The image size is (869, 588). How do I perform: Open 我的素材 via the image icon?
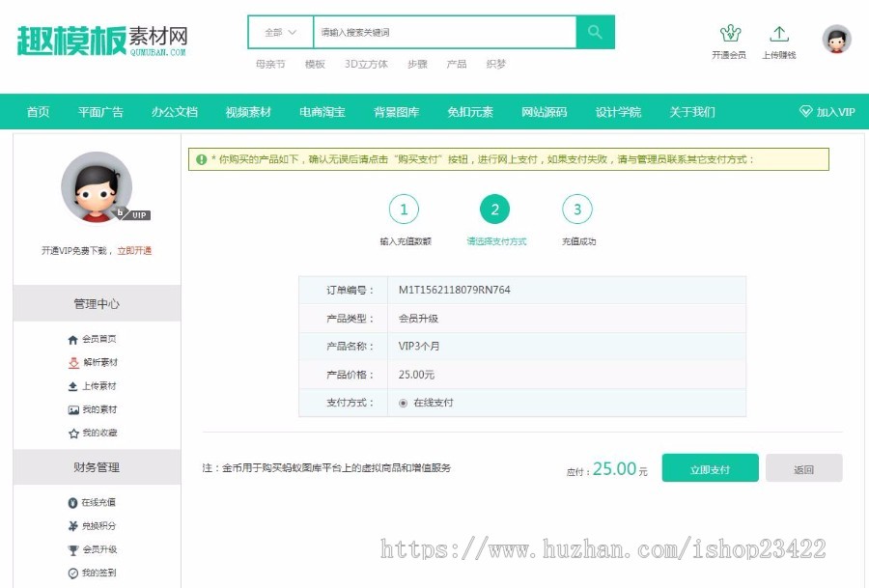click(74, 408)
